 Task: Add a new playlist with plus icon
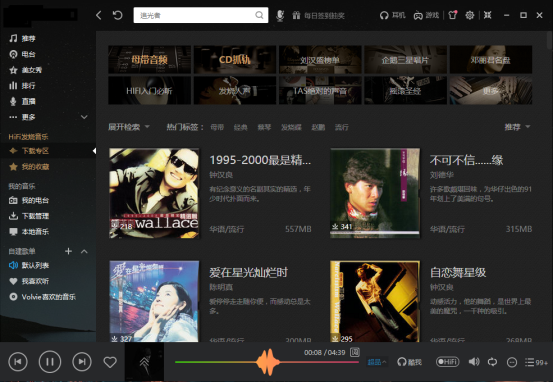[69, 251]
